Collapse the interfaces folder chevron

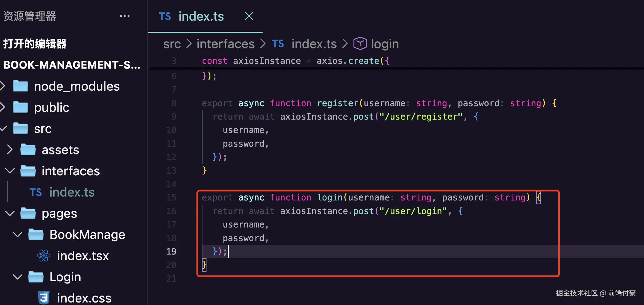(x=10, y=171)
